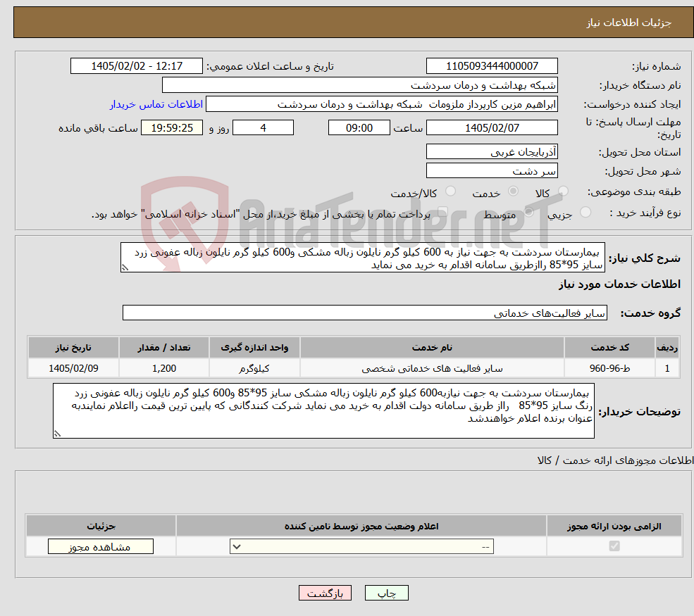Click the جزئیات اطلاعات نیاز page title

click(629, 23)
